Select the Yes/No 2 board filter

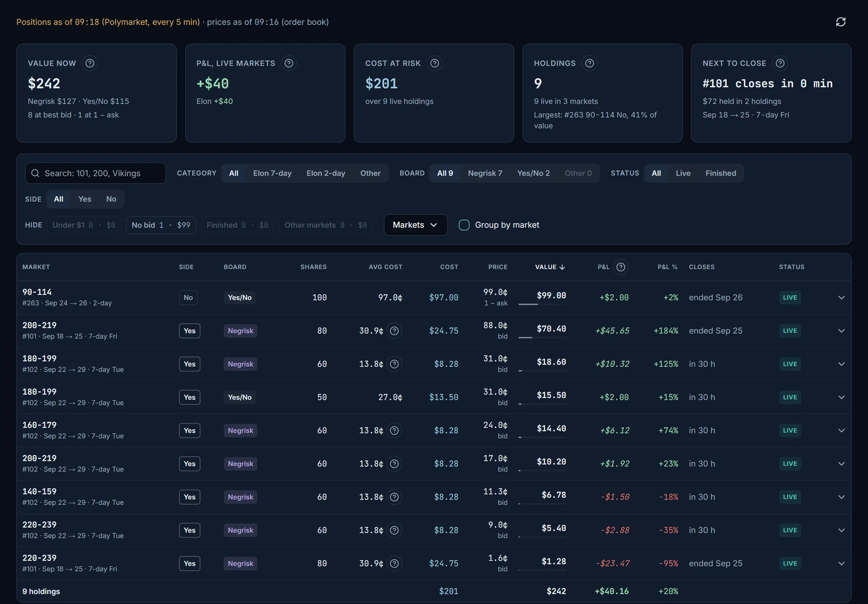(533, 173)
